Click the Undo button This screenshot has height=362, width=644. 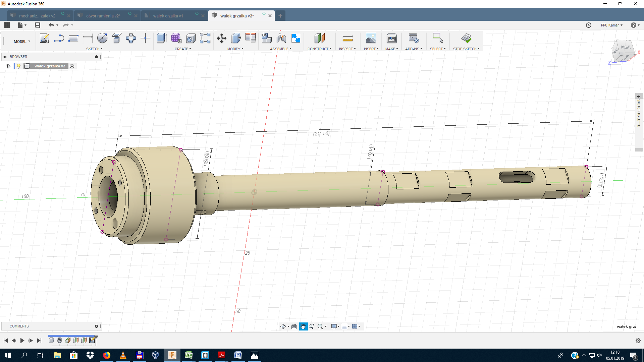[51, 25]
